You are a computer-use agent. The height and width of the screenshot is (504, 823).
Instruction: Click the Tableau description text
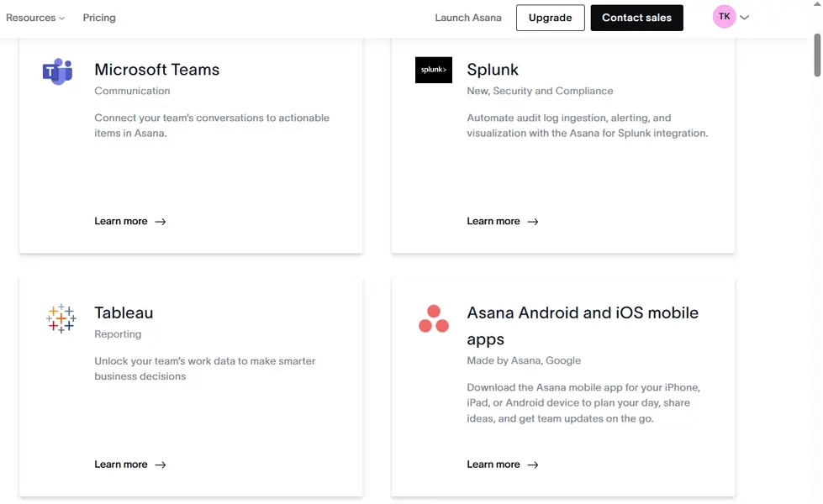[x=205, y=369]
